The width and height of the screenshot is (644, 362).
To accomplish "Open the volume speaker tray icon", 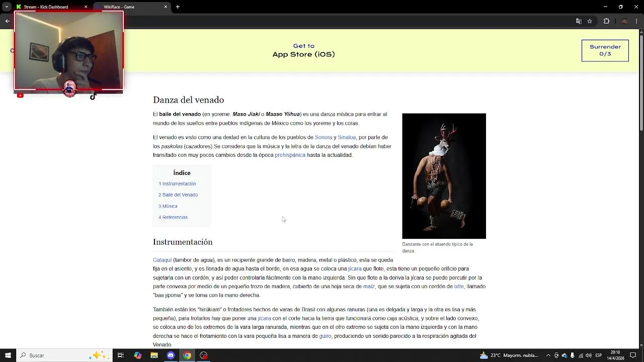I will click(589, 355).
